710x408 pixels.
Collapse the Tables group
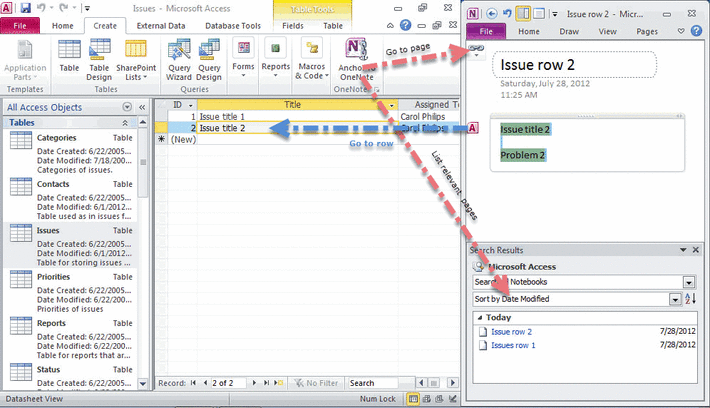point(125,123)
